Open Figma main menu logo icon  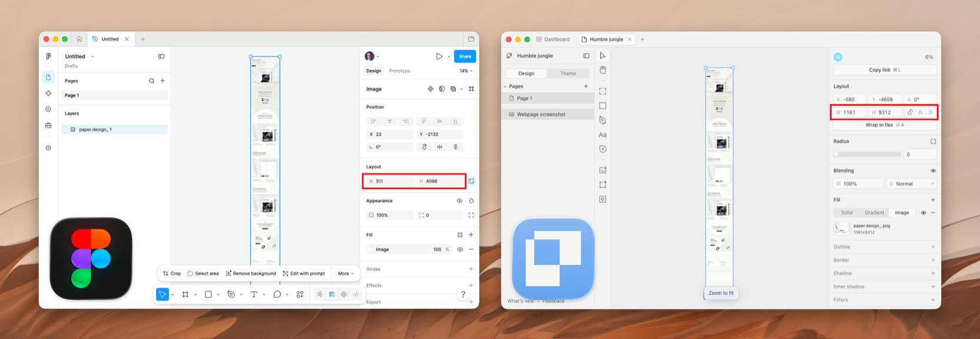(x=48, y=56)
